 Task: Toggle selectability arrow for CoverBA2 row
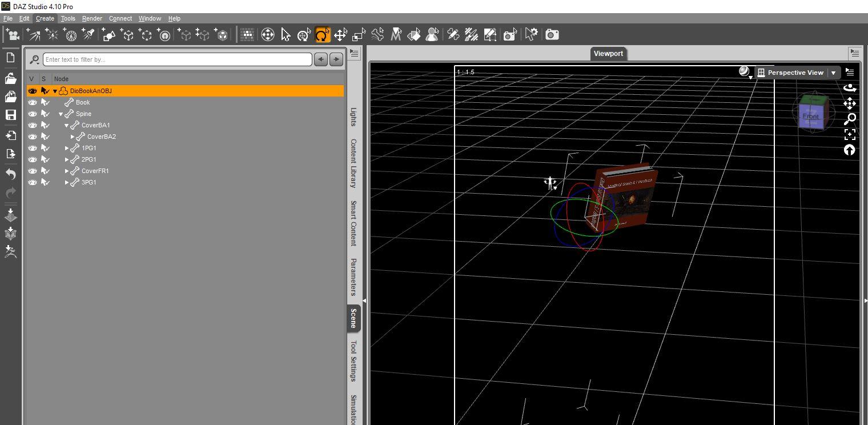pyautogui.click(x=45, y=137)
